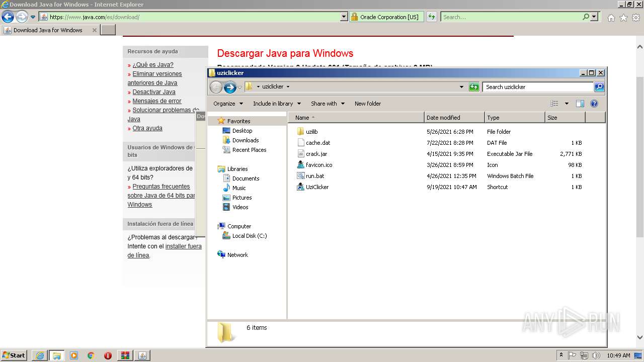This screenshot has width=644, height=362.
Task: Open Include in library menu
Action: tap(277, 104)
